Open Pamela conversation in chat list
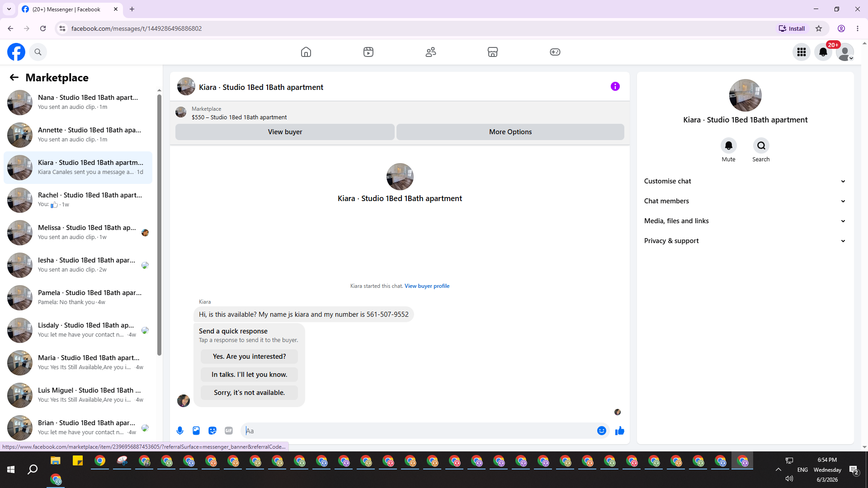The image size is (868, 488). [78, 298]
